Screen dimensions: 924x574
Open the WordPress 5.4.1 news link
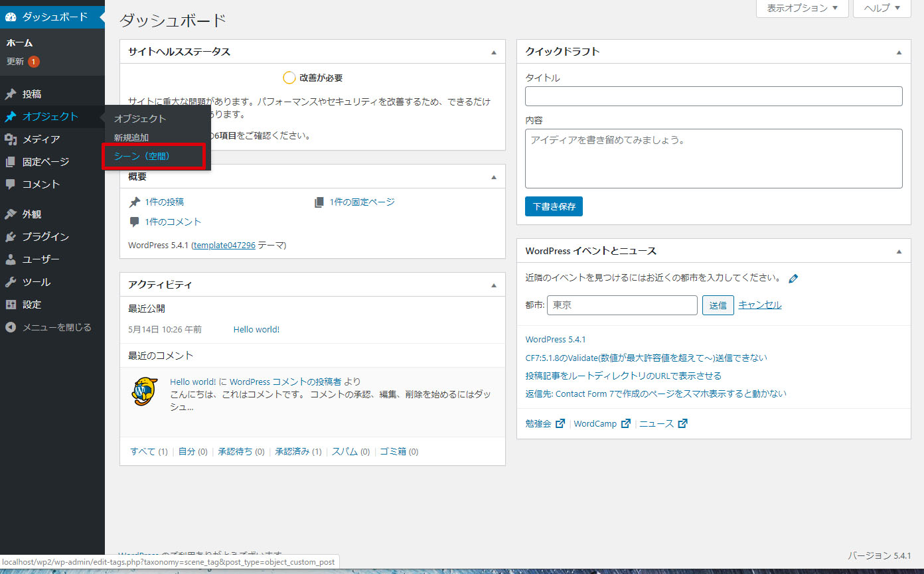pyautogui.click(x=556, y=340)
